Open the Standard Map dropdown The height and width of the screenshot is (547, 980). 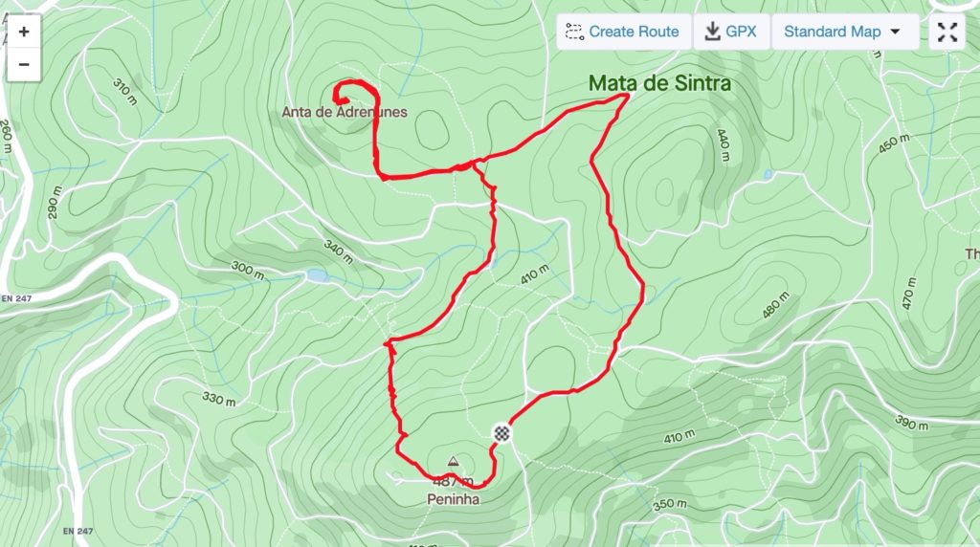(x=845, y=32)
